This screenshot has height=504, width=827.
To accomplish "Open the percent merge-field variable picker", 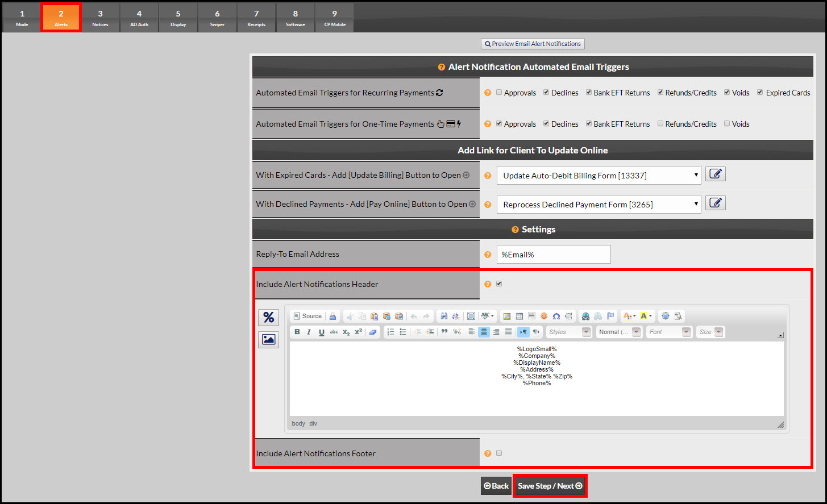I will point(268,317).
